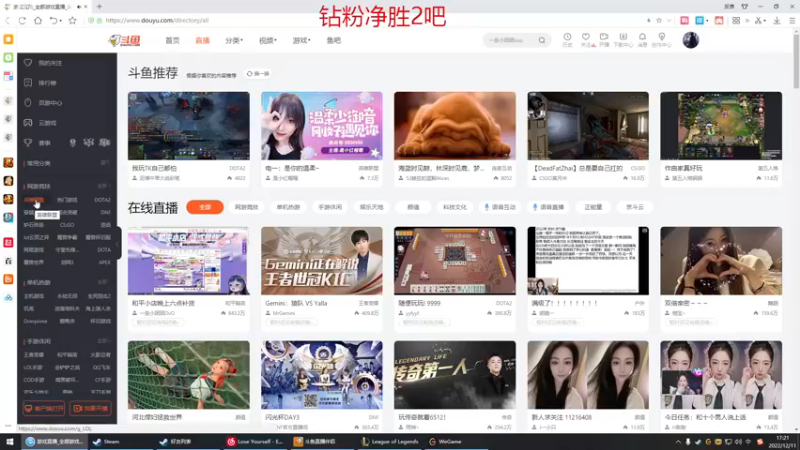800x450 pixels.
Task: Select 直播 in the top navigation
Action: [x=203, y=40]
